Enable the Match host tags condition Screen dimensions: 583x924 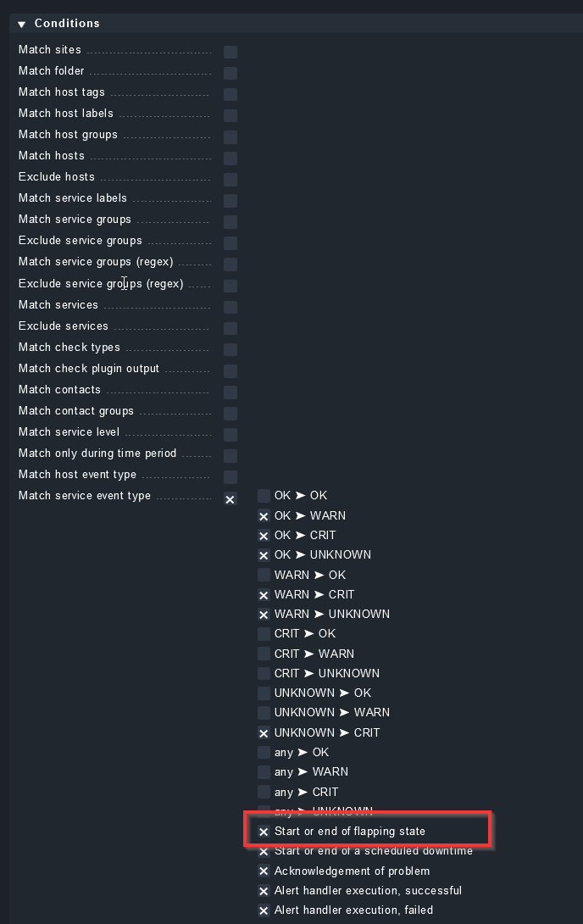pos(230,94)
